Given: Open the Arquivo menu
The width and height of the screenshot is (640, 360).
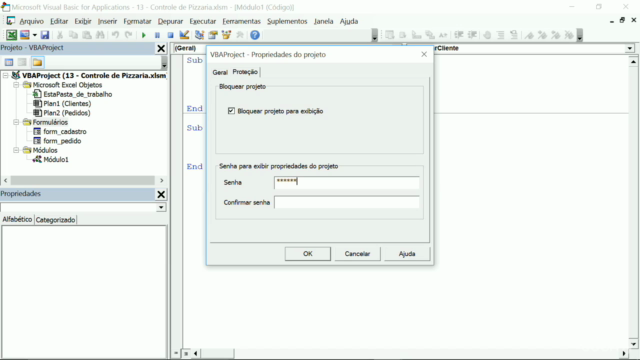Looking at the screenshot, I should point(31,21).
